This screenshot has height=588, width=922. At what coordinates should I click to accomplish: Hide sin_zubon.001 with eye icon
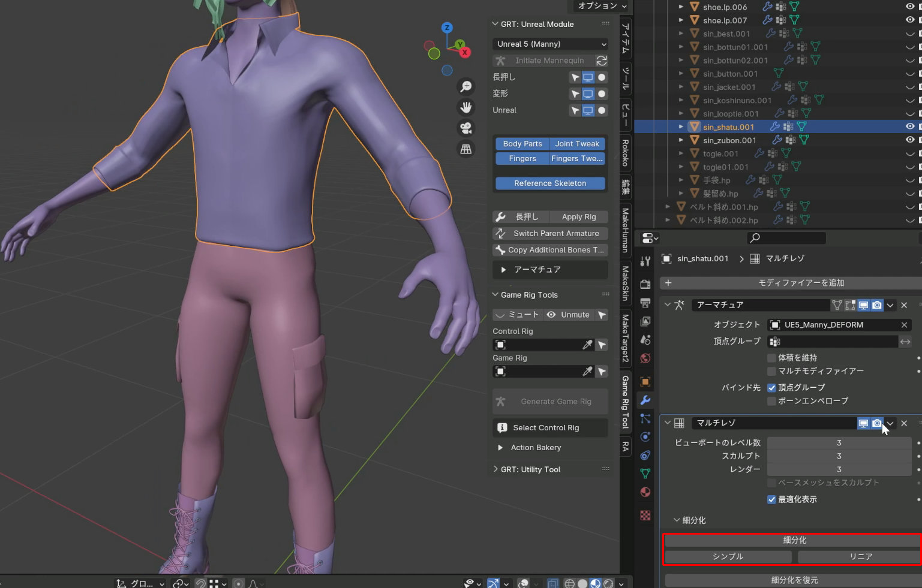point(910,140)
